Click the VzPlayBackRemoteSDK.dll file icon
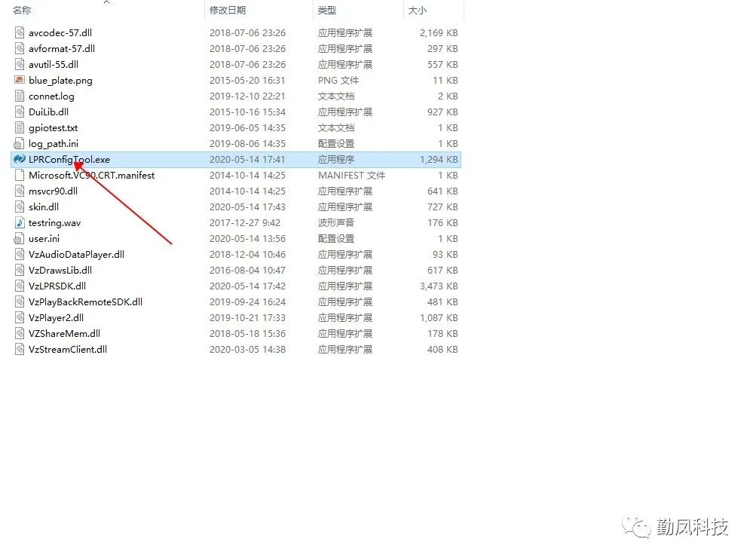This screenshot has height=560, width=753. (x=19, y=302)
